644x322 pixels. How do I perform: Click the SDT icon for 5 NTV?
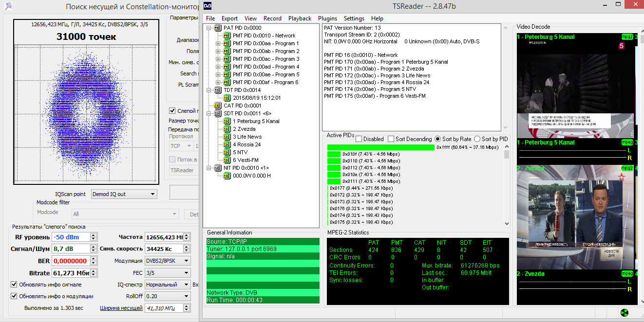coord(227,152)
